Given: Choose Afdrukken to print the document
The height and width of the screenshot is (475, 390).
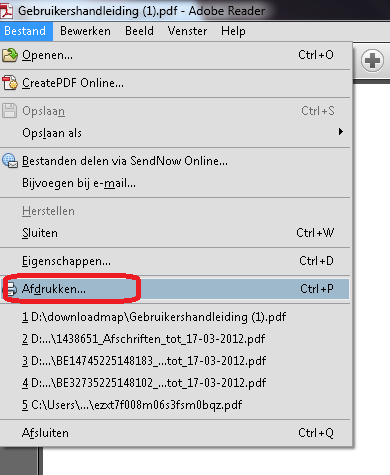Looking at the screenshot, I should pyautogui.click(x=175, y=289).
